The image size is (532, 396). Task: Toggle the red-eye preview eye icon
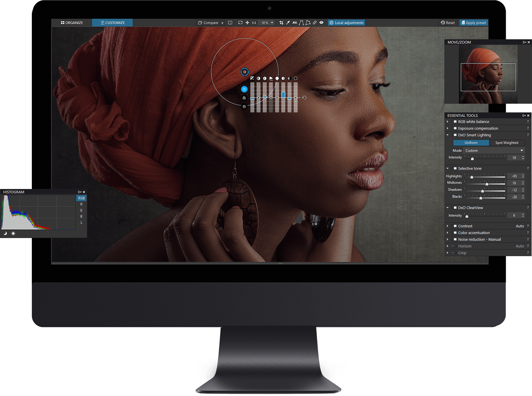pos(322,23)
